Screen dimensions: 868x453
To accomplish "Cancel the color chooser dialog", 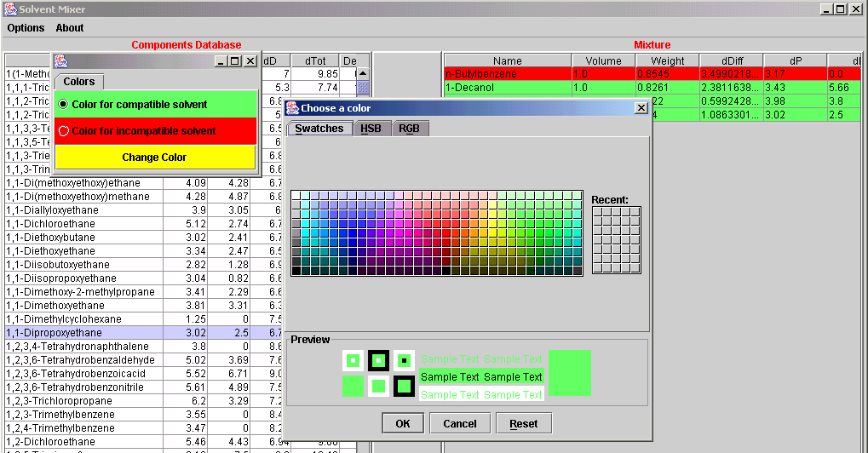I will coord(459,423).
